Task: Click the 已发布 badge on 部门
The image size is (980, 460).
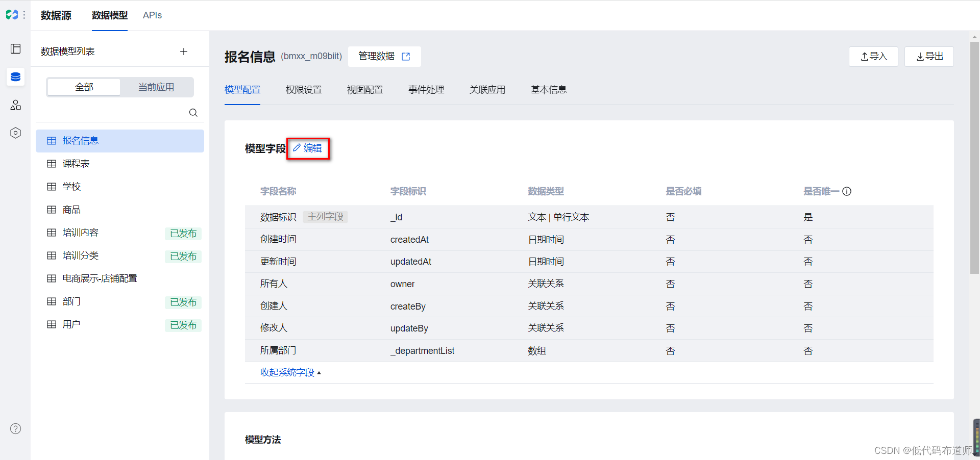Action: click(x=183, y=302)
